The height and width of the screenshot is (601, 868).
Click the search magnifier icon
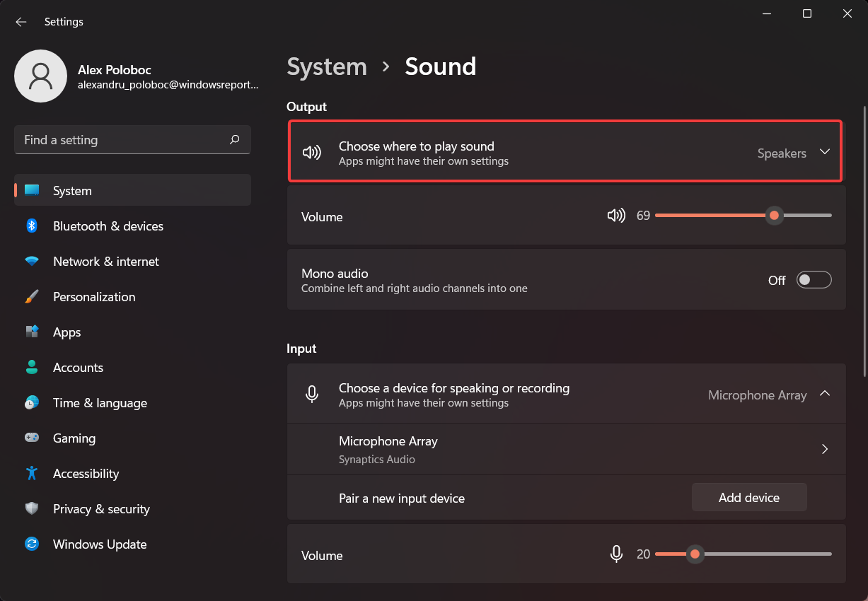235,140
